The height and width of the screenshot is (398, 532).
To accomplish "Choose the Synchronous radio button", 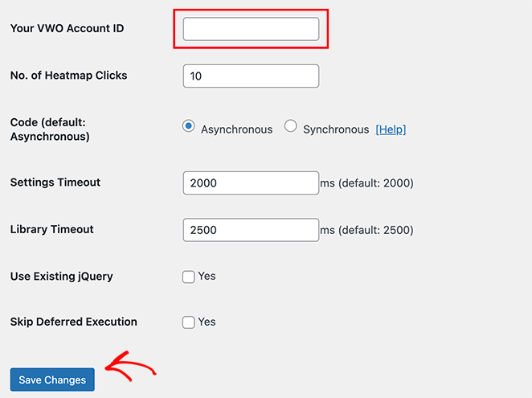I will [291, 126].
